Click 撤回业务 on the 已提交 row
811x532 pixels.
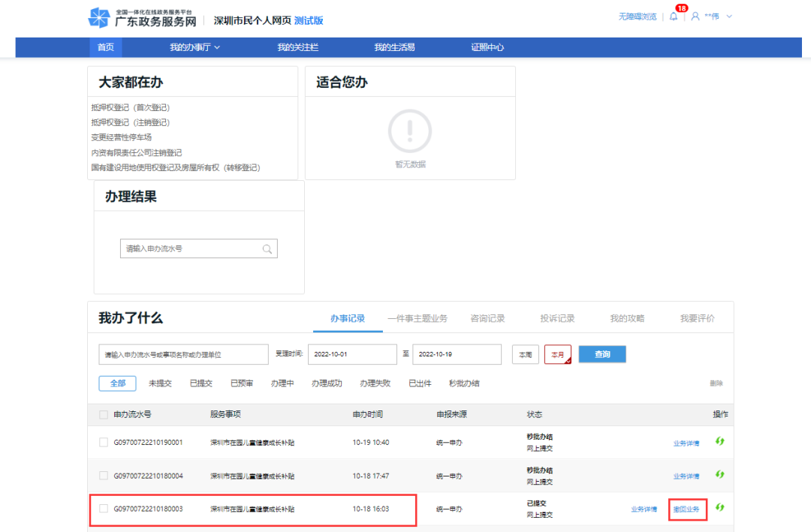(687, 508)
